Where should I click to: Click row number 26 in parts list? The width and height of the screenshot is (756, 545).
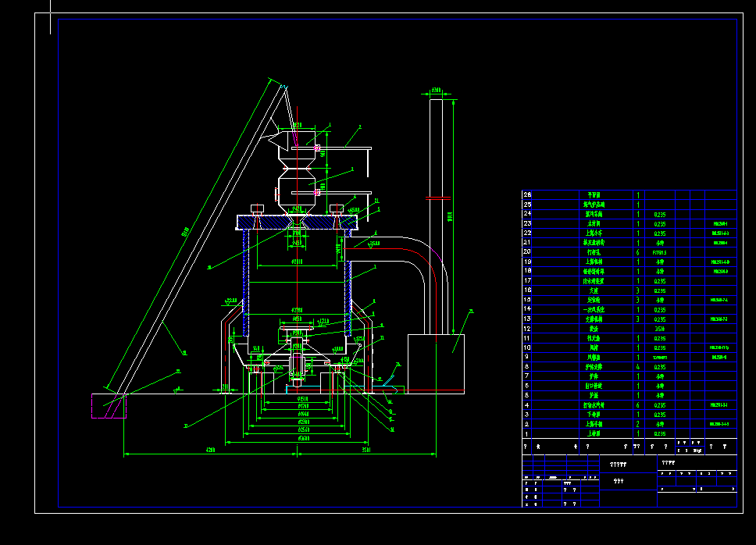click(x=526, y=194)
